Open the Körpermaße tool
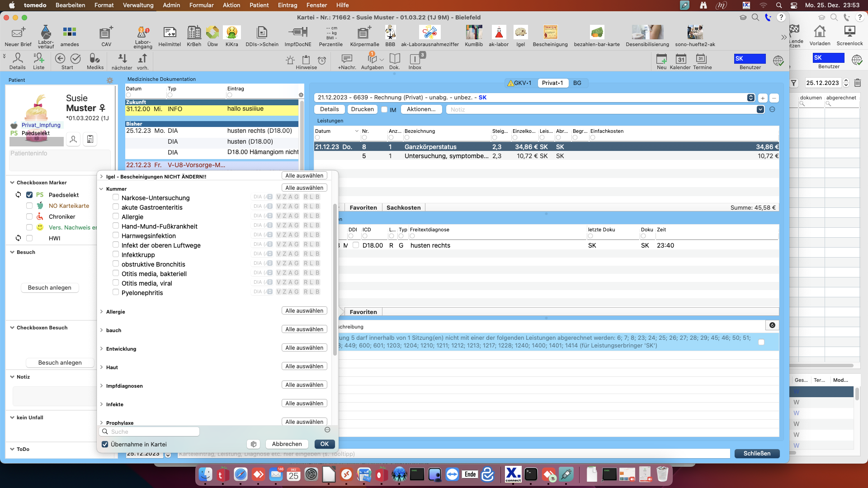The height and width of the screenshot is (488, 868). tap(364, 36)
